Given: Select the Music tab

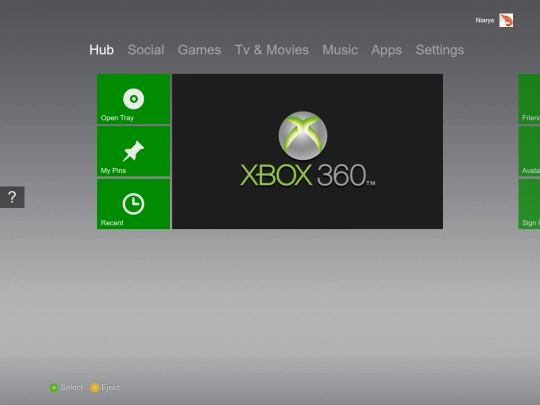Looking at the screenshot, I should click(340, 50).
